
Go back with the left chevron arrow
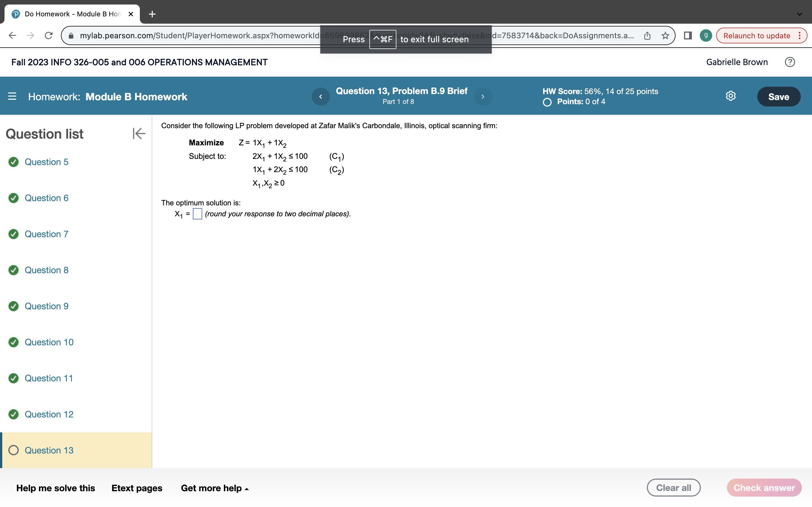(x=321, y=97)
